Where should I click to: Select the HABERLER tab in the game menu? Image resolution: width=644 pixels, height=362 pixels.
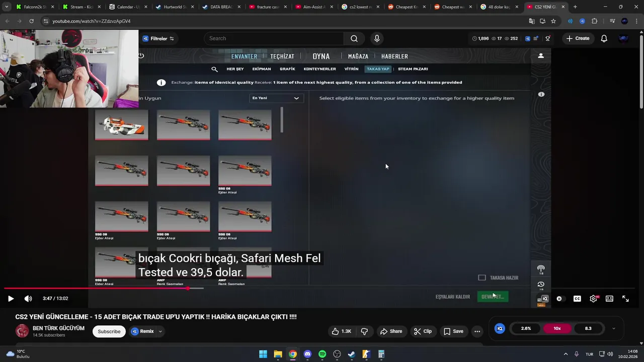pyautogui.click(x=394, y=56)
